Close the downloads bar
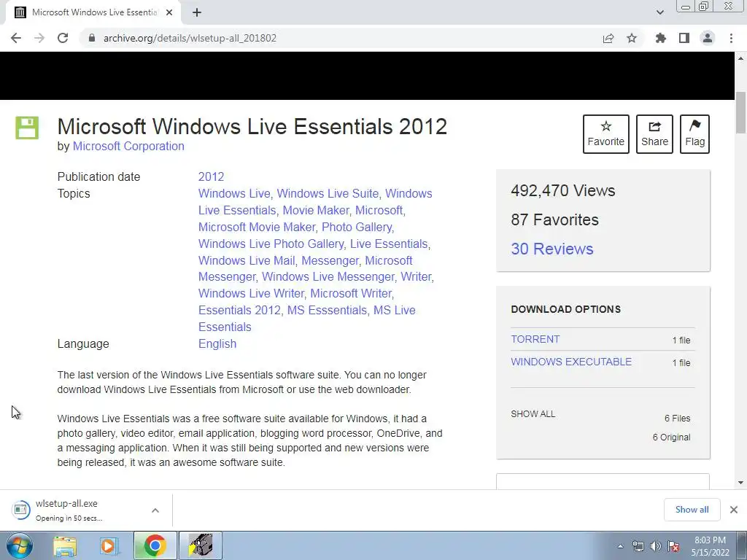The image size is (747, 560). point(734,510)
